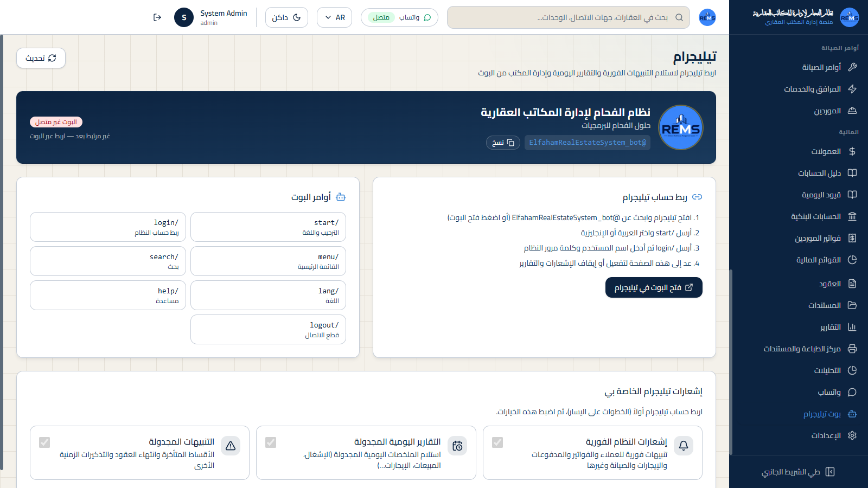Click the pie chart icon beside القوائم المالية

[852, 260]
